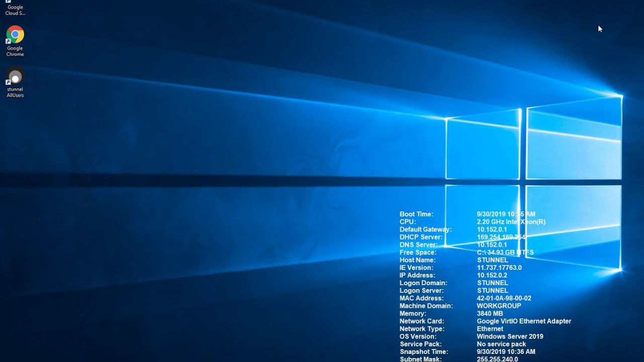Click the Default Gateway value 10.152.0.1
644x362 pixels.
[x=492, y=229]
